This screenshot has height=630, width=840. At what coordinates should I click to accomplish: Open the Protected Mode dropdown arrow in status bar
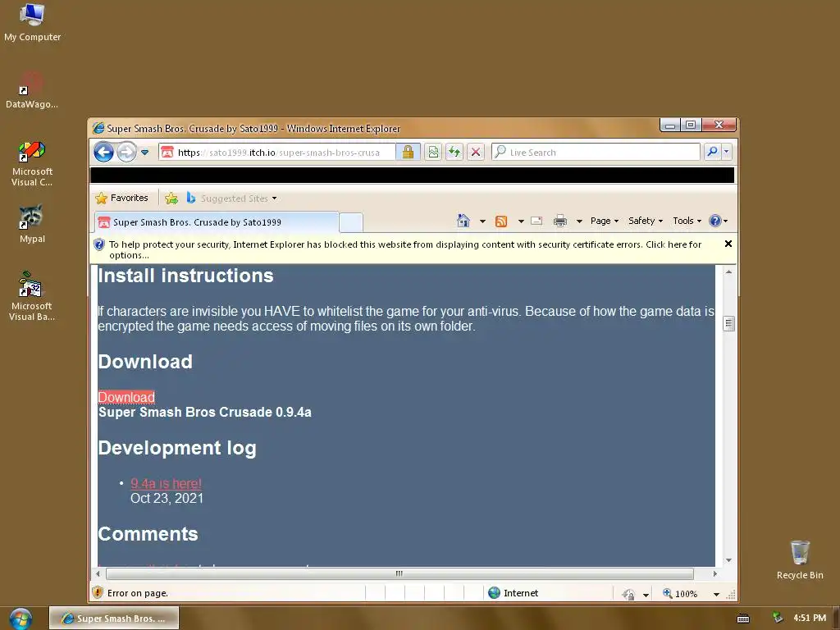646,595
